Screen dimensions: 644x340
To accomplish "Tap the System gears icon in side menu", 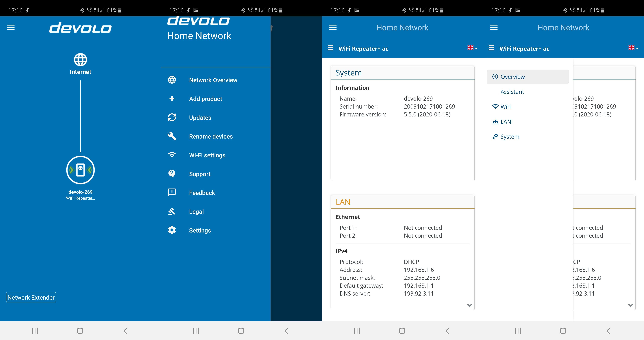I will [495, 136].
